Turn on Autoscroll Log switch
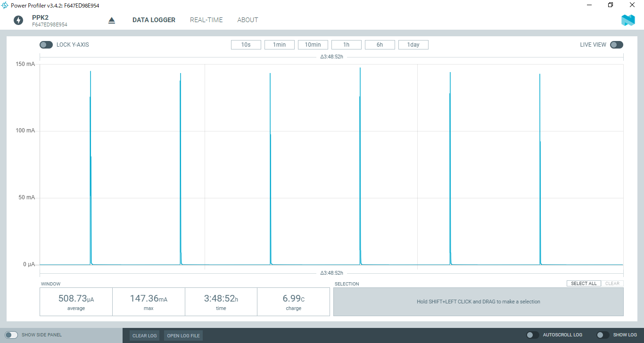 tap(533, 335)
